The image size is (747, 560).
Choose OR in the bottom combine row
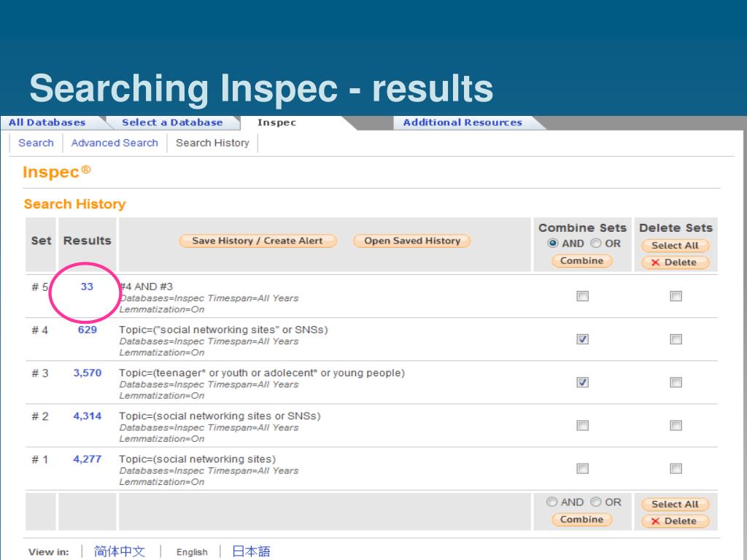pyautogui.click(x=595, y=502)
